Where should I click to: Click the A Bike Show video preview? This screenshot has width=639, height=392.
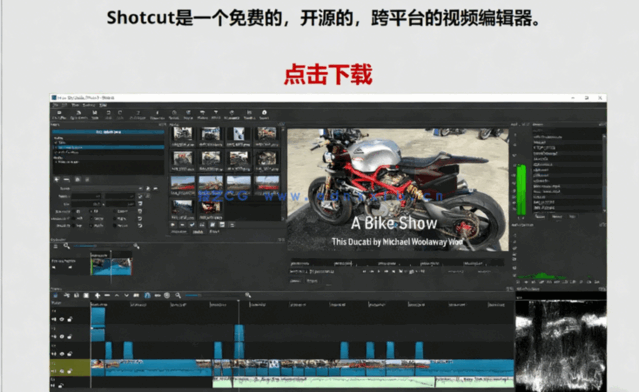[x=398, y=189]
